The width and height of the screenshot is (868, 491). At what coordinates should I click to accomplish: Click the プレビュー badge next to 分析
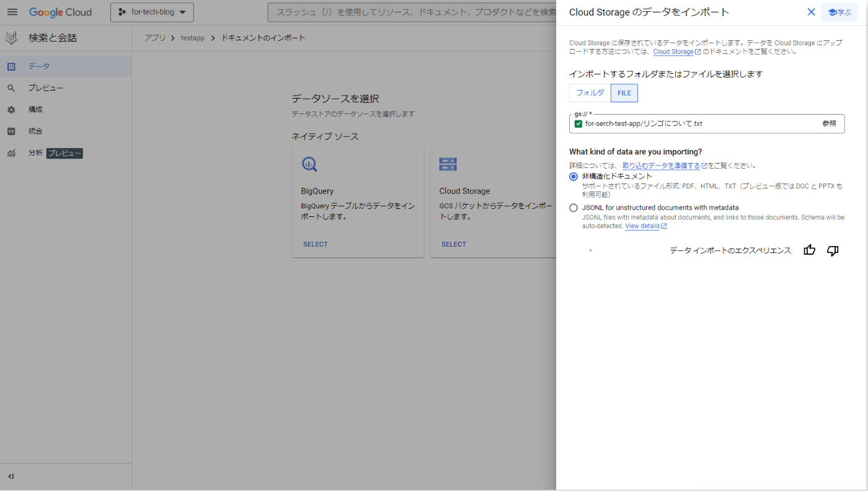point(64,153)
